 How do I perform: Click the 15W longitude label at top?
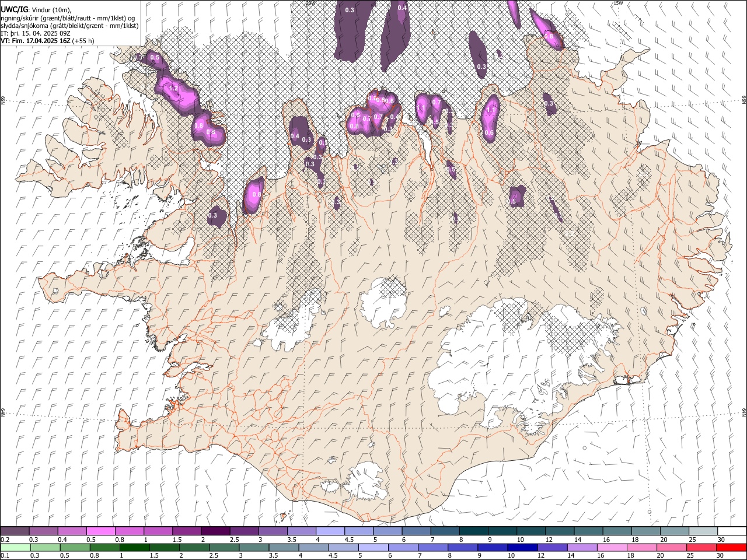point(619,3)
